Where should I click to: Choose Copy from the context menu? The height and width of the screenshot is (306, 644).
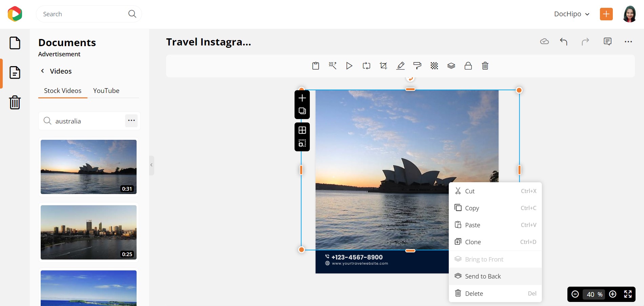click(x=495, y=208)
